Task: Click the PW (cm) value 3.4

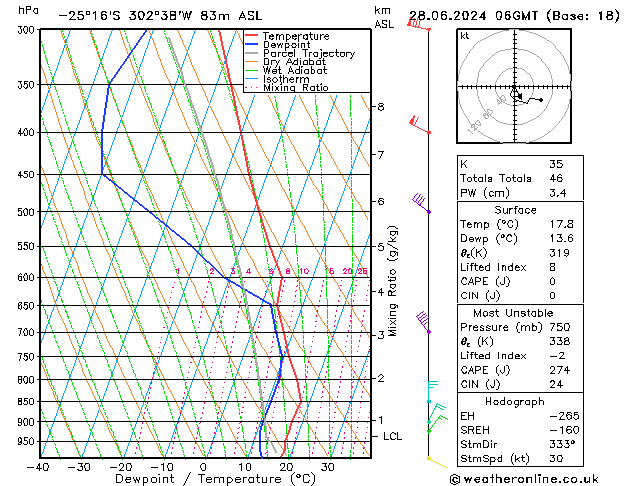Action: tap(558, 193)
